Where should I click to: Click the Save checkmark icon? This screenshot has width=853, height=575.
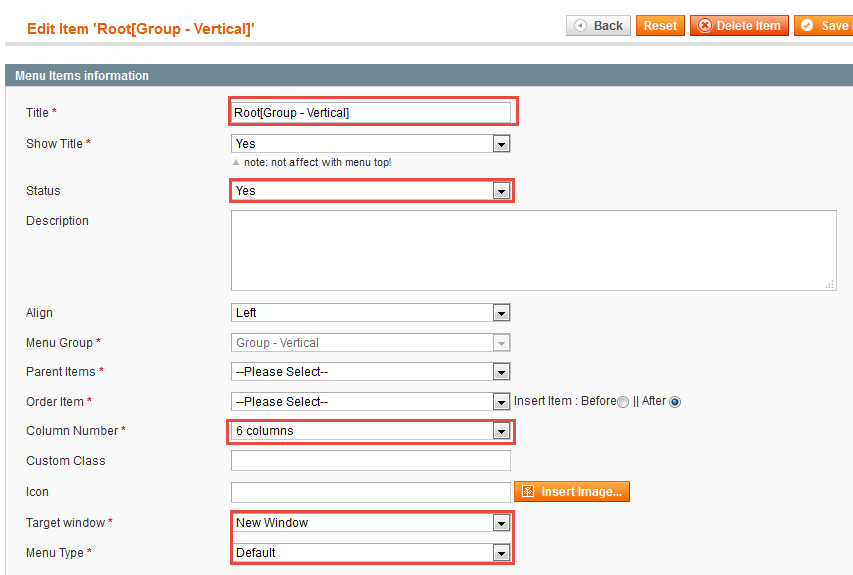pos(807,26)
